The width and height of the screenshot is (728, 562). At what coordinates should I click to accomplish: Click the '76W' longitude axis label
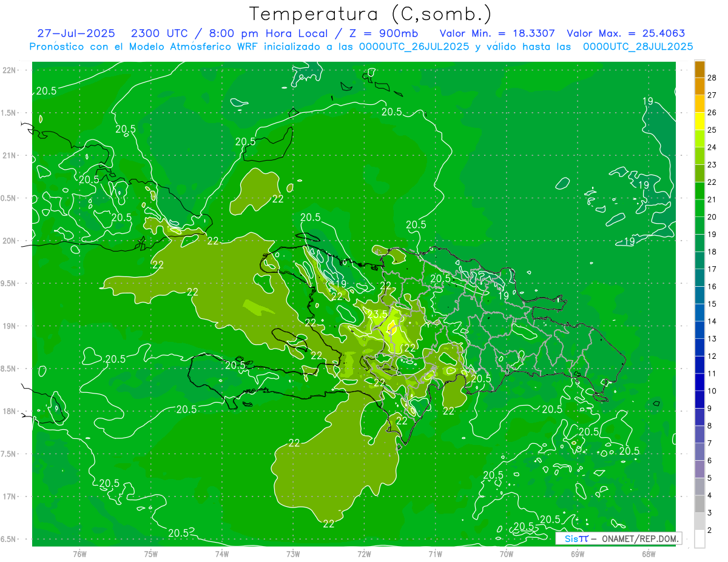(x=79, y=554)
